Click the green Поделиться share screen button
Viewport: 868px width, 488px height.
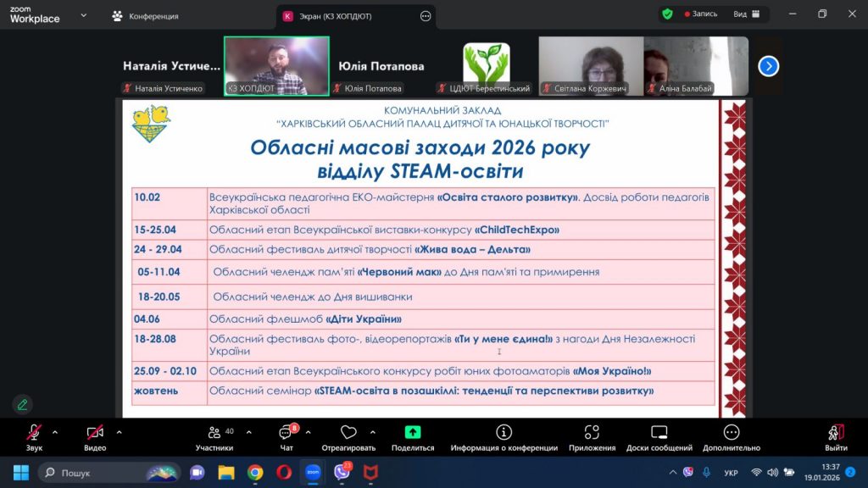pos(413,437)
